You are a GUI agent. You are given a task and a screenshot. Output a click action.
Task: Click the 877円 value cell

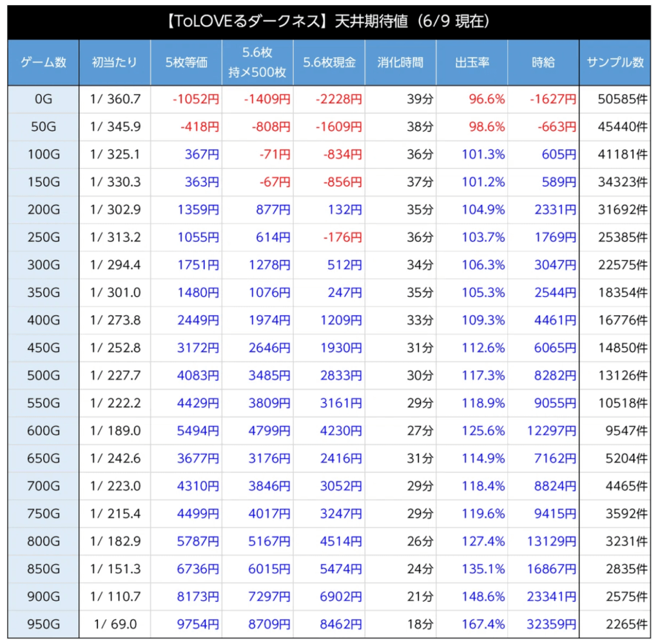[258, 210]
